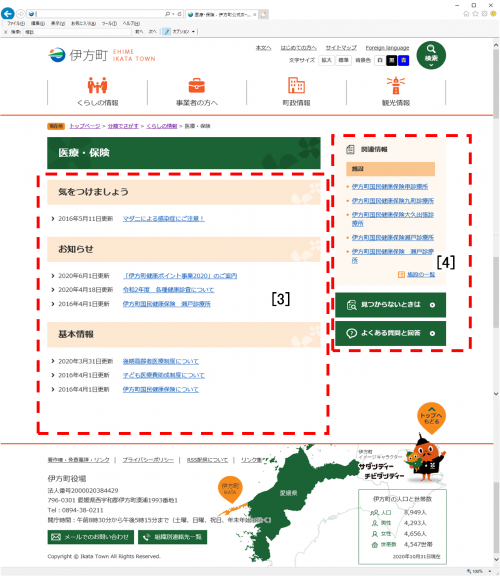
Task: Open the はじめての方へ link
Action: (298, 48)
